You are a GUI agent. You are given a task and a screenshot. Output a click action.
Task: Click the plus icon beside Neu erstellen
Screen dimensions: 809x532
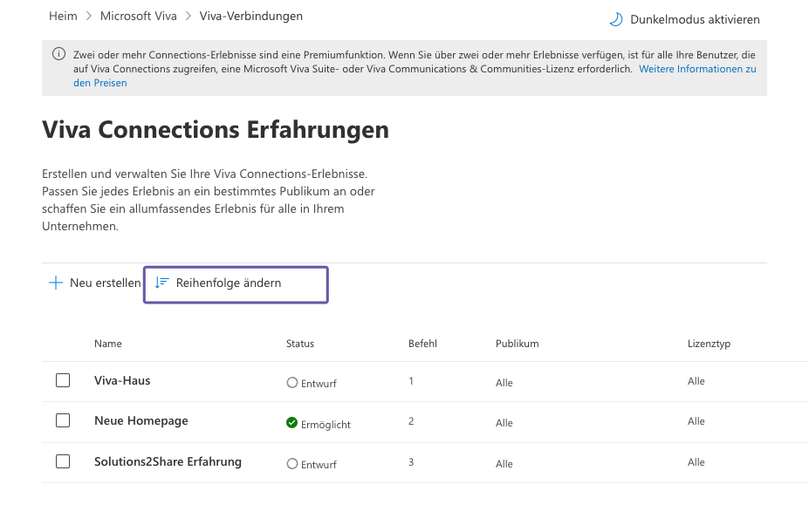(55, 283)
